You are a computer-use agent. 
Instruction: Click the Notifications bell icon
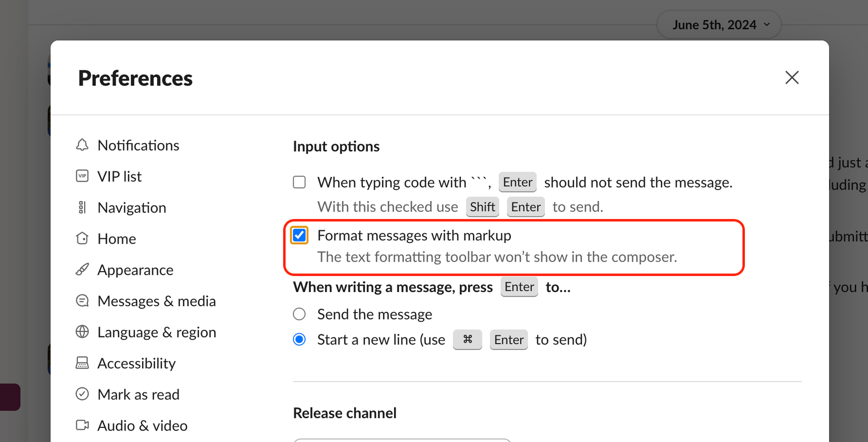[82, 145]
